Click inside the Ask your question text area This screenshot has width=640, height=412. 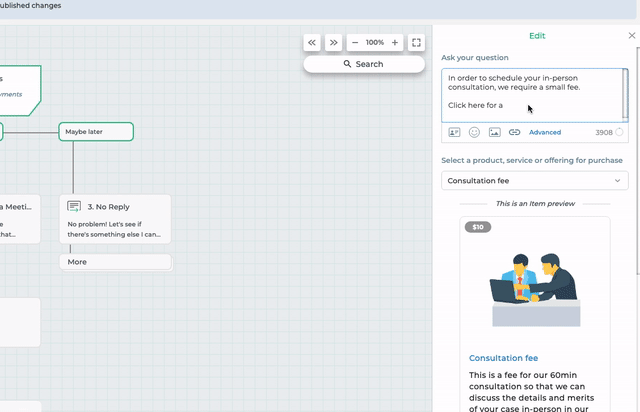click(x=532, y=95)
